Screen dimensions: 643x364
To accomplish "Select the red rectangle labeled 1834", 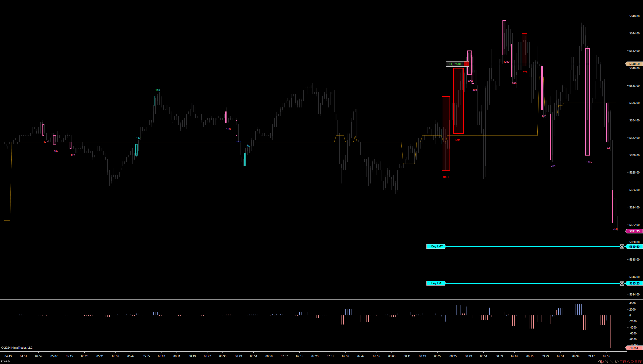I will 446,133.
